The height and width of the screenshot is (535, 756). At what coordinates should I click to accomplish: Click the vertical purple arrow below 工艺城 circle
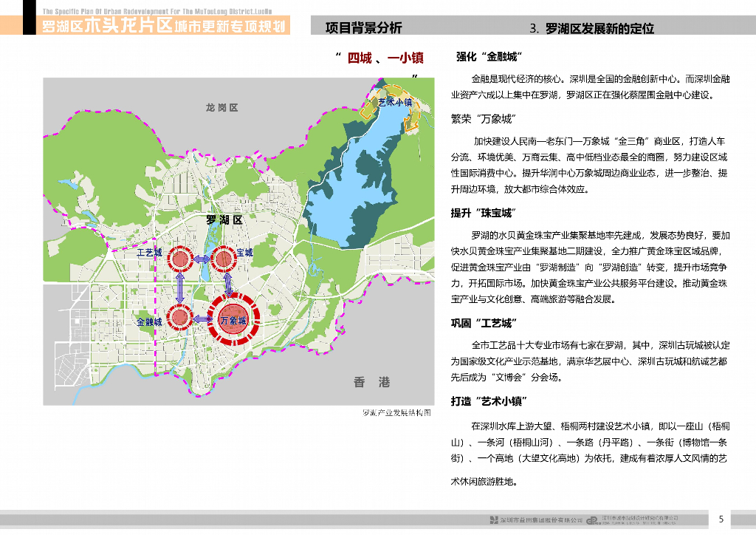coord(180,288)
